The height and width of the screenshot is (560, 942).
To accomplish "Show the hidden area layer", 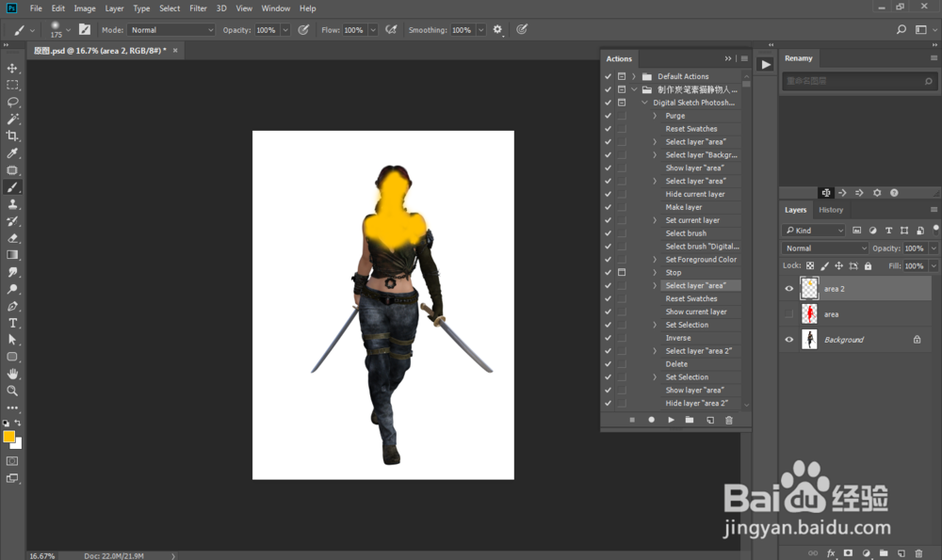I will [788, 313].
